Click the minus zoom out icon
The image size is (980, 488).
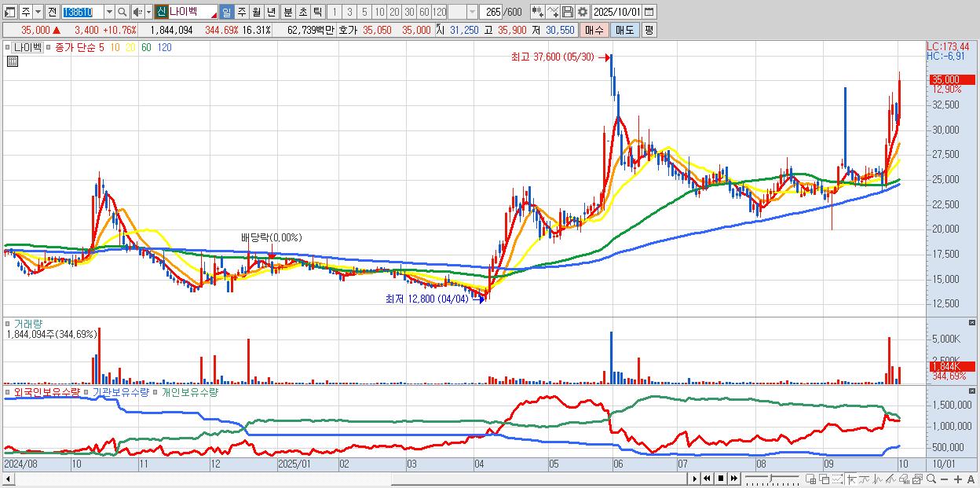point(944,479)
